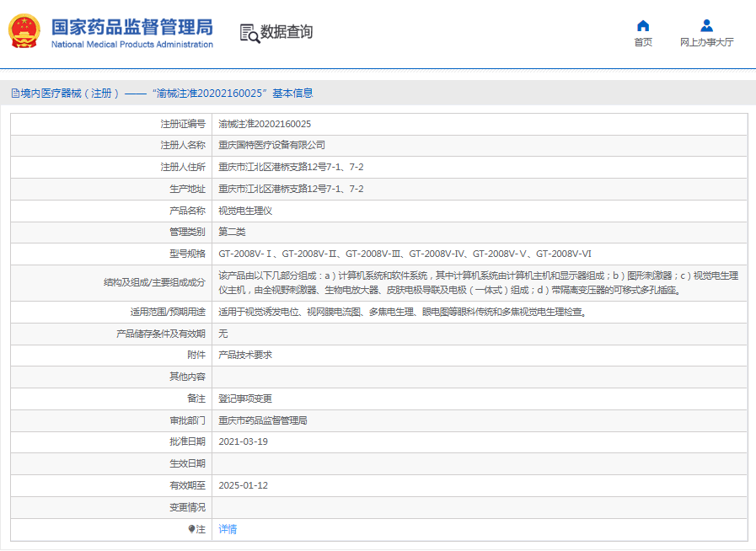The image size is (756, 551).
Task: Select the registration number 渝械注准20202160025
Action: coord(263,125)
